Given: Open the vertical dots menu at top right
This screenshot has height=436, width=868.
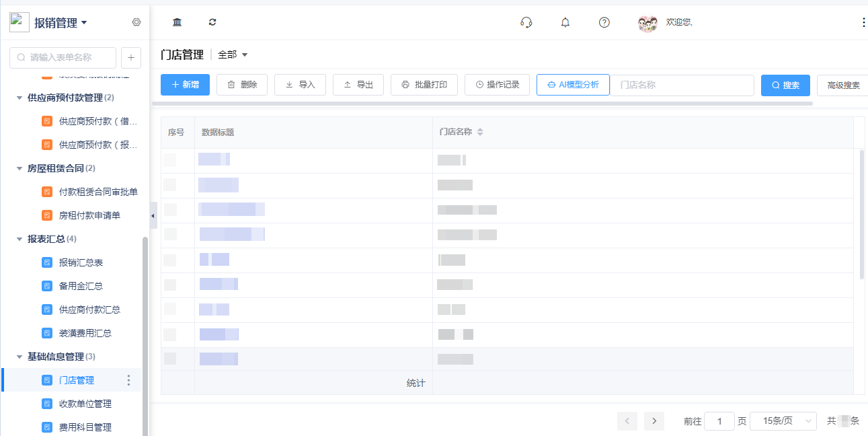Looking at the screenshot, I should tap(864, 22).
